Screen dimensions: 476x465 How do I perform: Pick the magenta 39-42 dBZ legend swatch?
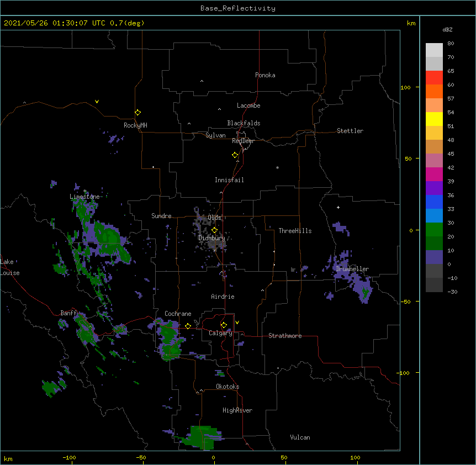coord(434,174)
